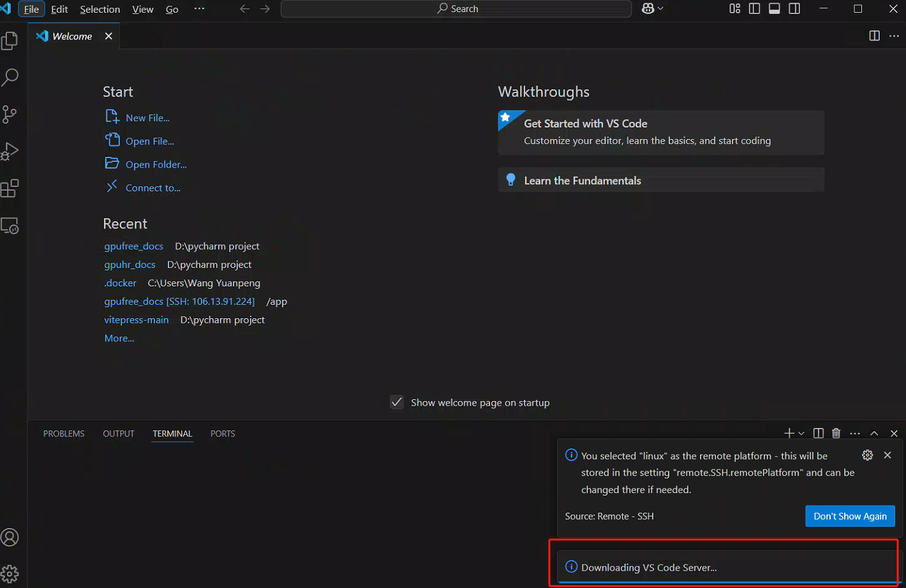The width and height of the screenshot is (906, 588).
Task: Open the Manage gear in activity bar
Action: [x=10, y=573]
